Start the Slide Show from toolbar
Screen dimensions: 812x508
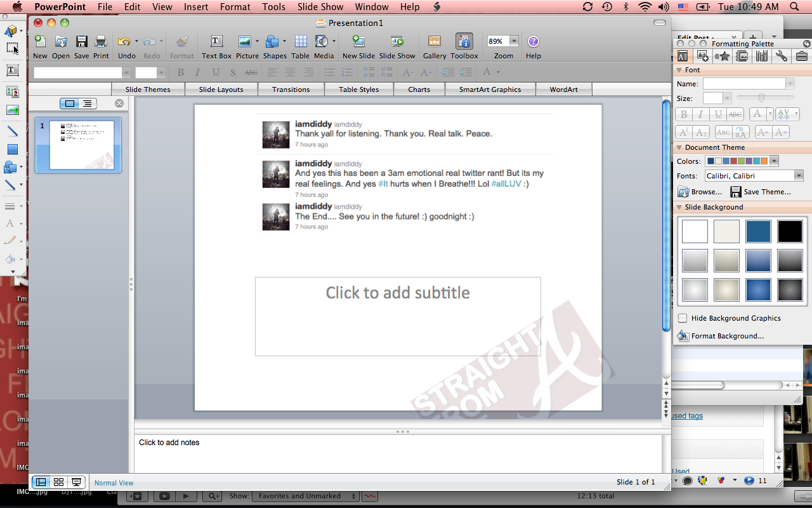tap(397, 42)
